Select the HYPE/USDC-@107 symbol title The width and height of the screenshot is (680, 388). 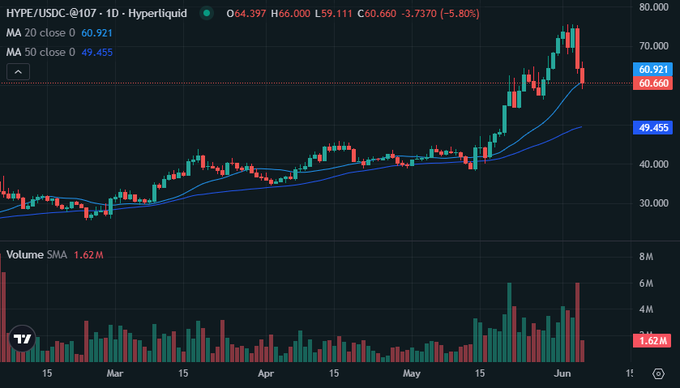click(x=97, y=13)
